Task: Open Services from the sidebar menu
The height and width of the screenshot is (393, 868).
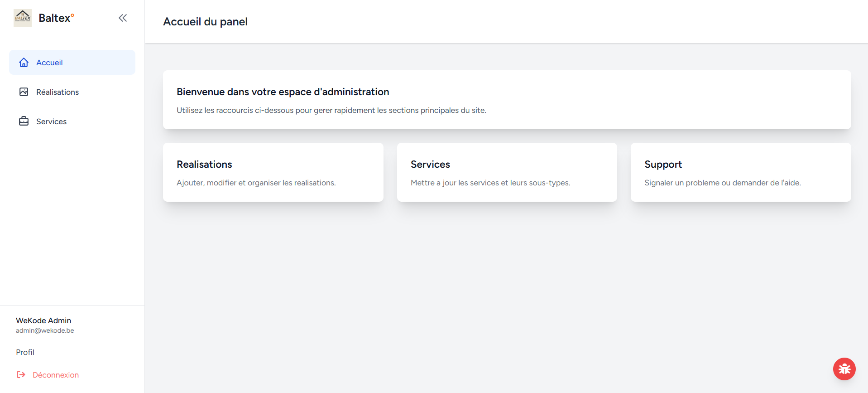Action: coord(52,121)
